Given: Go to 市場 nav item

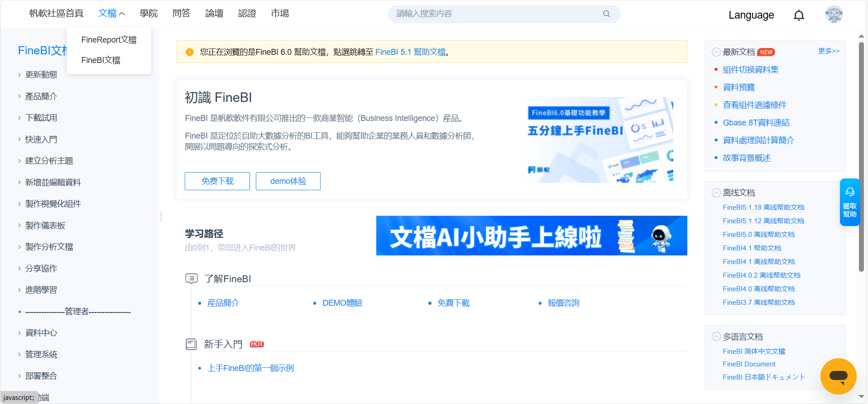Looking at the screenshot, I should coord(280,14).
